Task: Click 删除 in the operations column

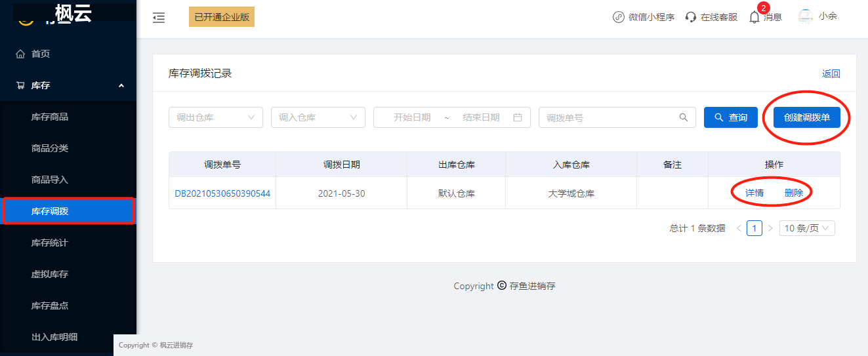Action: (x=794, y=193)
